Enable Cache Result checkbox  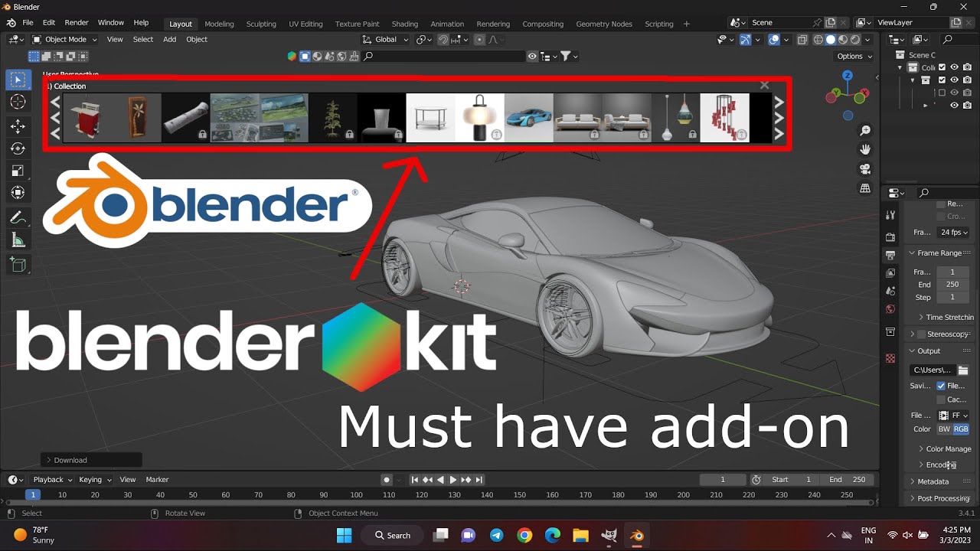[941, 399]
